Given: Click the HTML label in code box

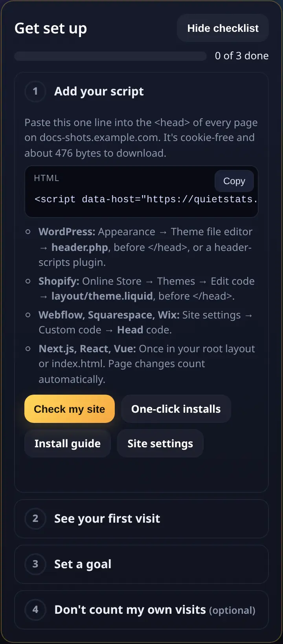Looking at the screenshot, I should (46, 178).
